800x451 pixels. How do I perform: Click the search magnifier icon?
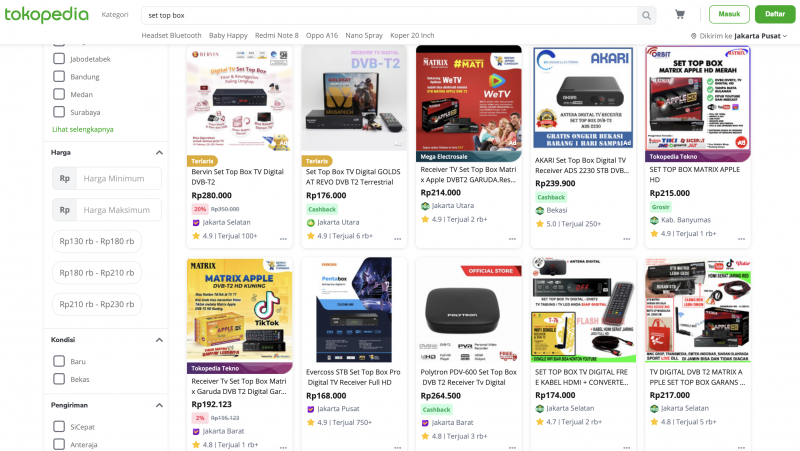pyautogui.click(x=646, y=15)
